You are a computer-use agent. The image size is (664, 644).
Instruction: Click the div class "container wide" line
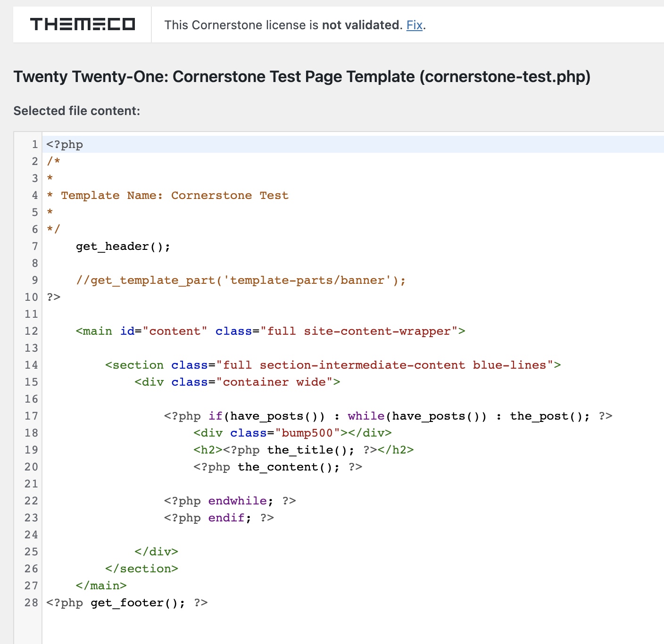(x=237, y=382)
